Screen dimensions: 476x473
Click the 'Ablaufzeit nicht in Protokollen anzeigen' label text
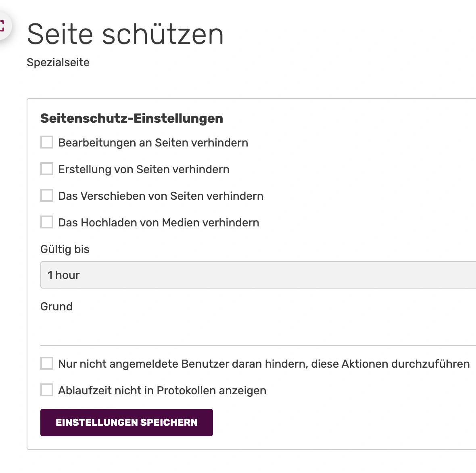pos(162,391)
